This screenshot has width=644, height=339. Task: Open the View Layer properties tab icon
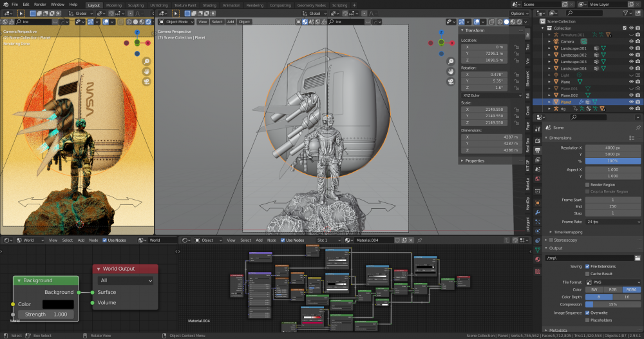pos(538,160)
